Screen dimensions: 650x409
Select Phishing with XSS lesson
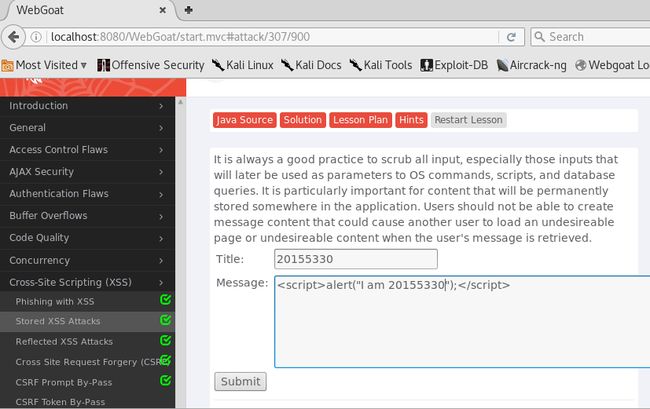pos(55,302)
